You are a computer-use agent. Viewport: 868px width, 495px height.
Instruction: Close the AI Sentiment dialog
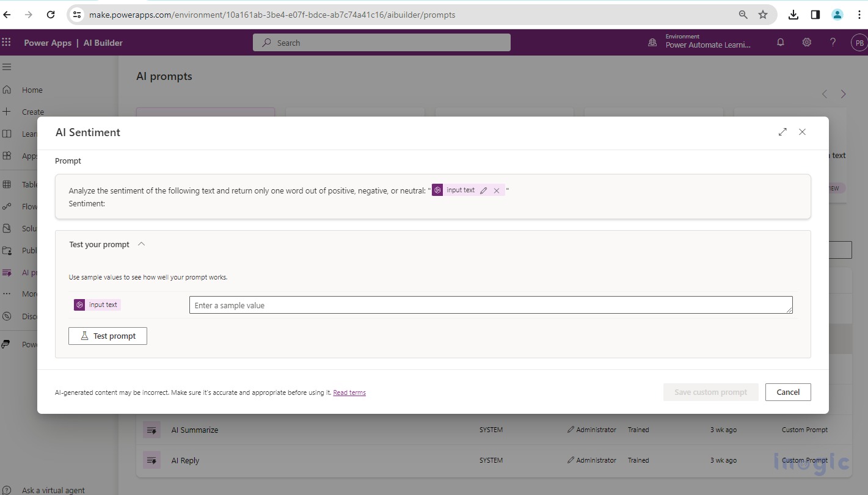point(803,132)
